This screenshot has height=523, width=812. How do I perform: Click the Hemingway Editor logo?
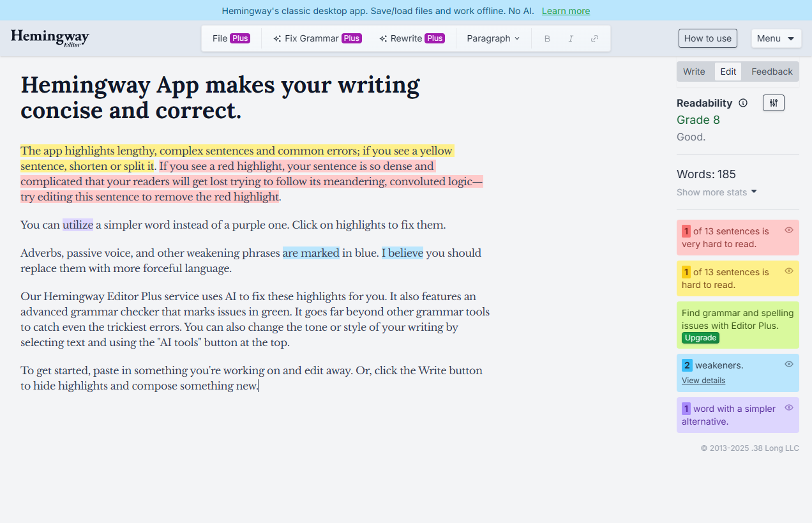click(49, 38)
